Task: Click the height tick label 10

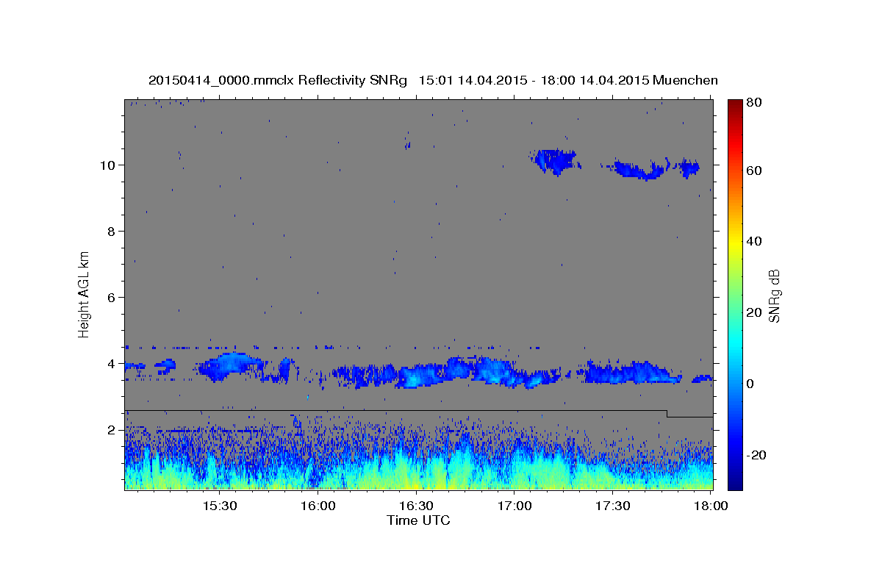Action: click(x=110, y=165)
